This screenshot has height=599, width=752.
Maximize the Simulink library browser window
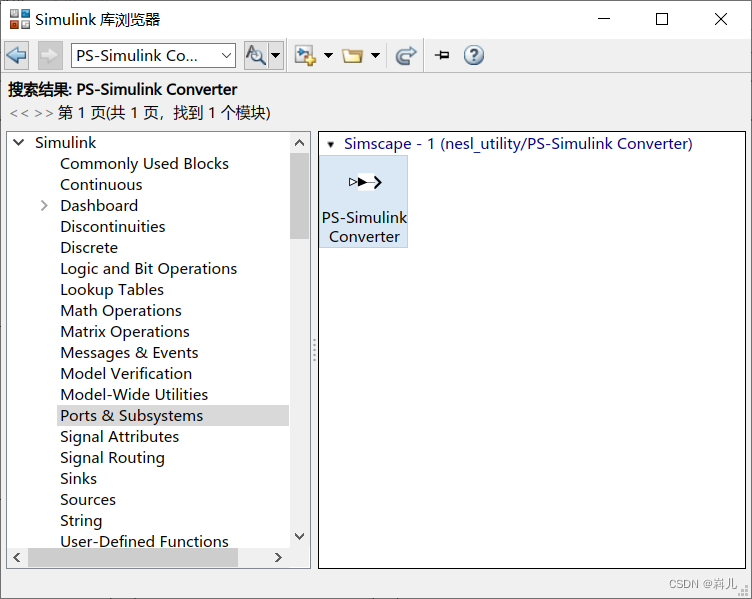click(662, 19)
